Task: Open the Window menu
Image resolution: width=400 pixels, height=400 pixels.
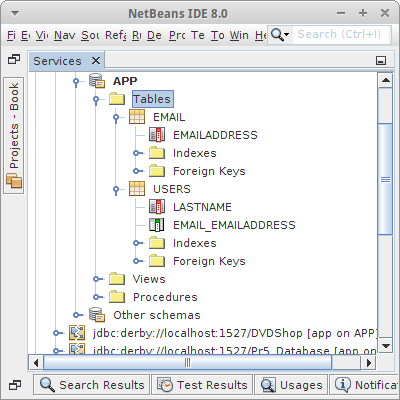Action: pos(239,35)
